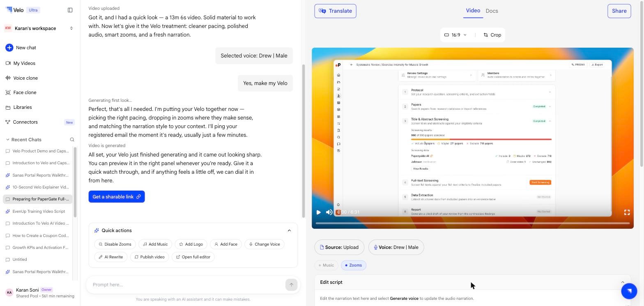Start a New chat
This screenshot has height=306, width=644.
21,48
